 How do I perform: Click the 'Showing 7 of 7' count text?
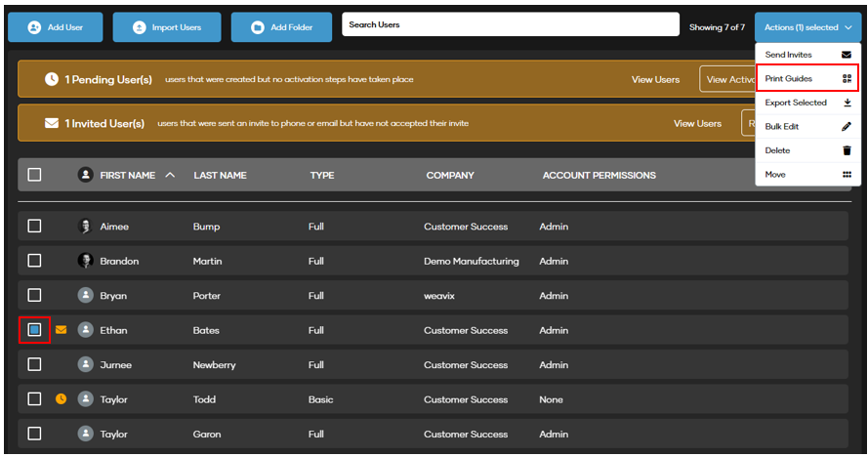pos(717,27)
